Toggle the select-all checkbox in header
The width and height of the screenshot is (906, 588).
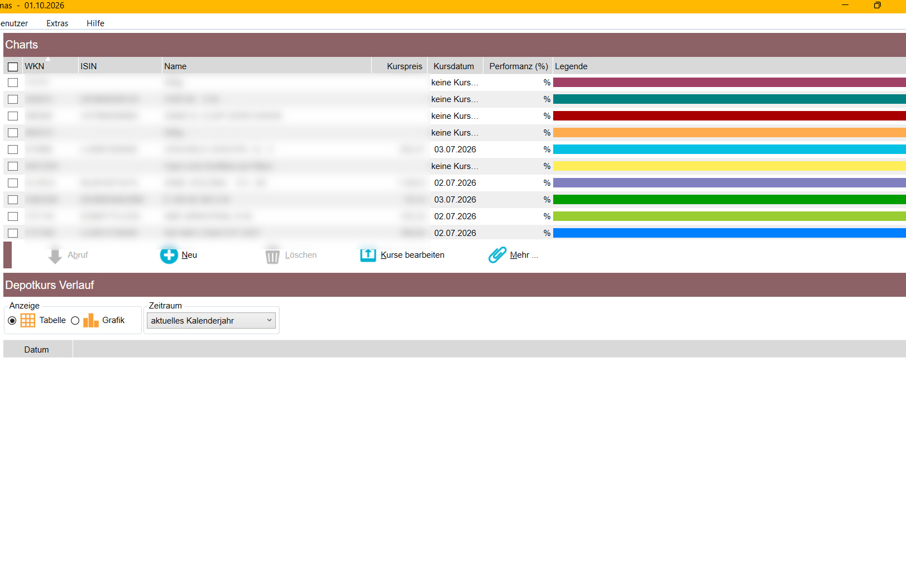point(13,67)
